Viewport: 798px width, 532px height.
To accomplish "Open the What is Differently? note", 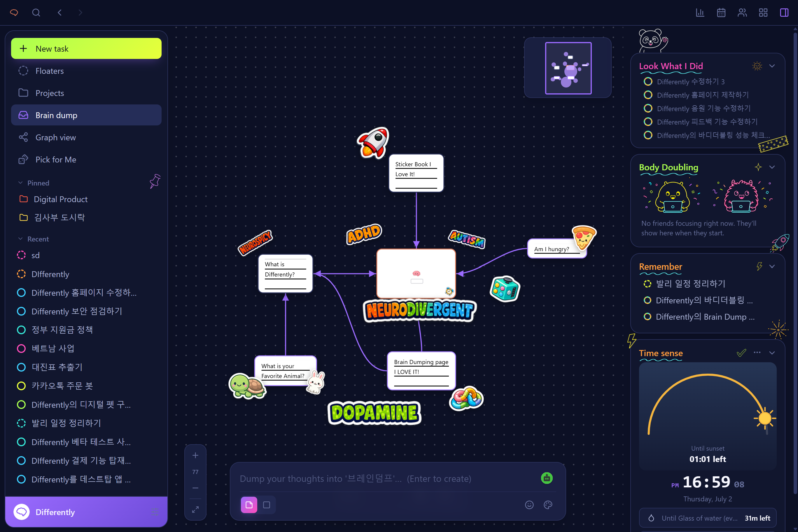I will [x=285, y=273].
